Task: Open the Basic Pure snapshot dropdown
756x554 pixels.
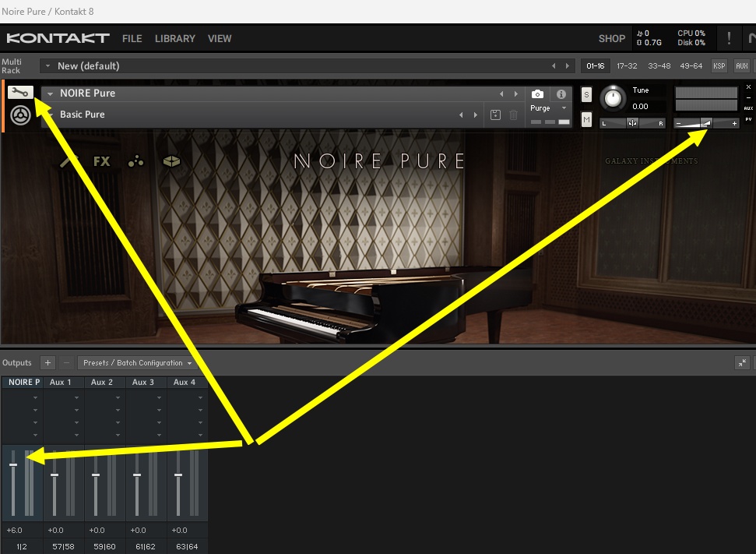Action: 50,115
